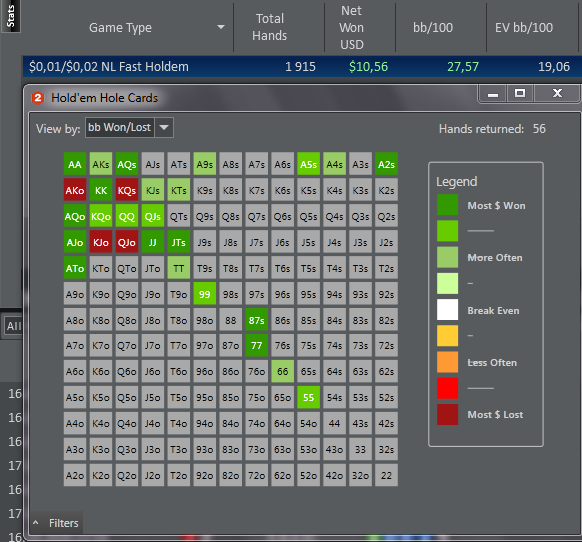
Task: Select the KQo hand cell
Action: (101, 216)
